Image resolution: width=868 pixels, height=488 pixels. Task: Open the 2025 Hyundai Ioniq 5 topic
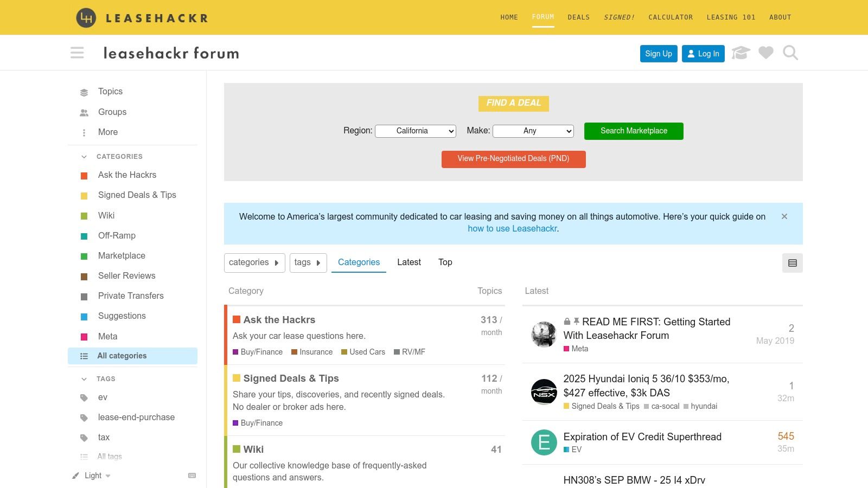[x=646, y=386]
